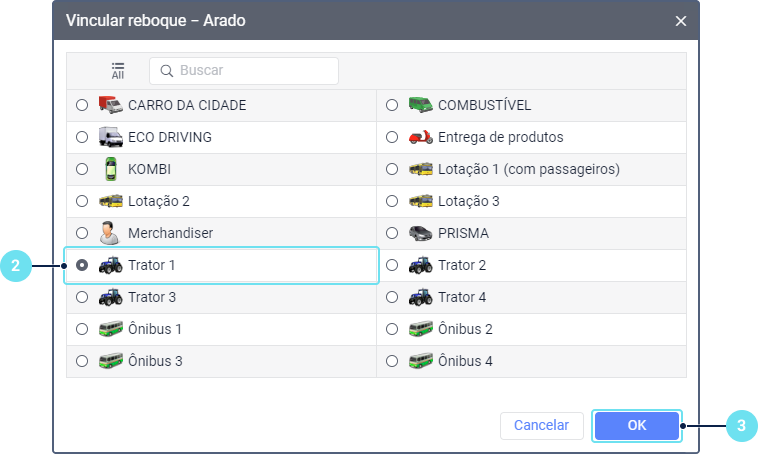This screenshot has height=454, width=758.
Task: Click the red scooter icon for Entrega de produtos
Action: (421, 137)
